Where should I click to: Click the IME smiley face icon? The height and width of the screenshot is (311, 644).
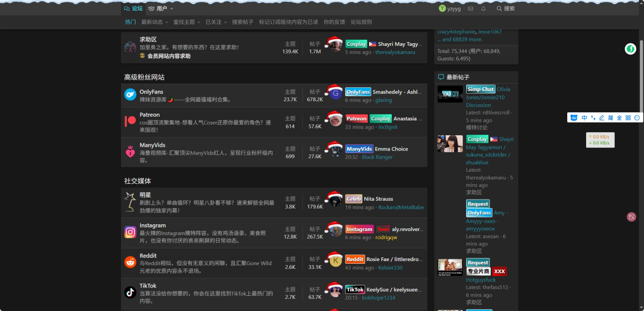[x=637, y=118]
